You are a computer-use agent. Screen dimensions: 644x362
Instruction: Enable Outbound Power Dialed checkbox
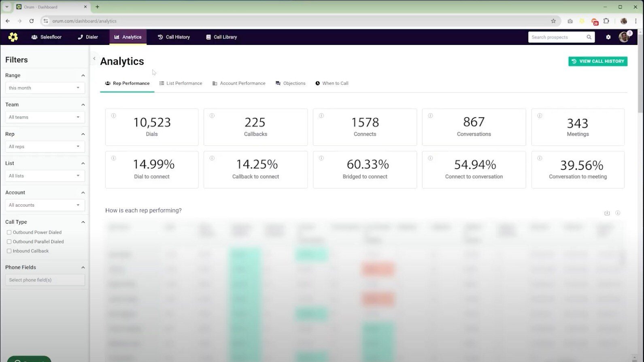tap(9, 233)
